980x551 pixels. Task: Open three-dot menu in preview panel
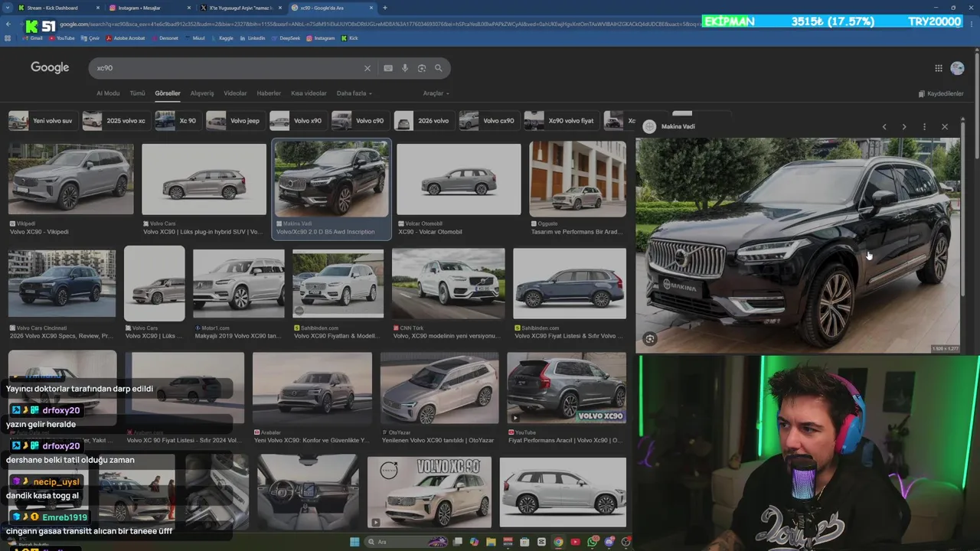pyautogui.click(x=924, y=126)
